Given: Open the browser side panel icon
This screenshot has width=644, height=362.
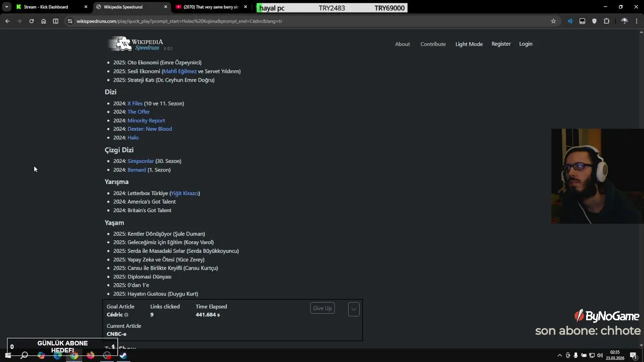Looking at the screenshot, I should pyautogui.click(x=55, y=21).
